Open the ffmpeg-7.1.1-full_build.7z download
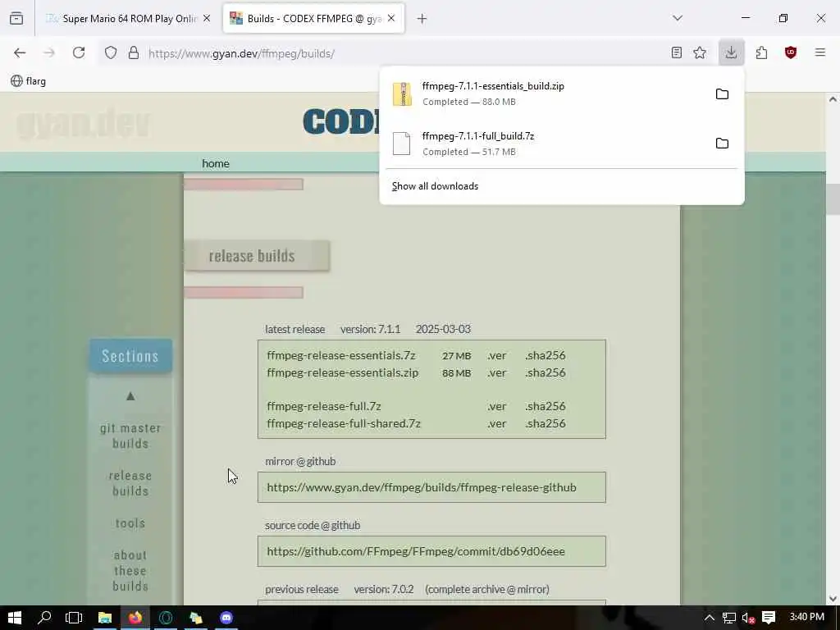840x630 pixels. coord(545,144)
